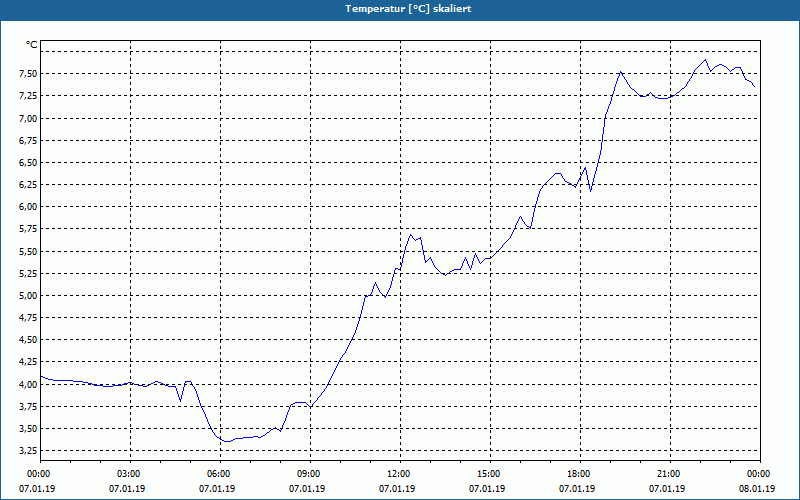The height and width of the screenshot is (500, 800).
Task: Click the 08.01.19 date label
Action: click(757, 488)
